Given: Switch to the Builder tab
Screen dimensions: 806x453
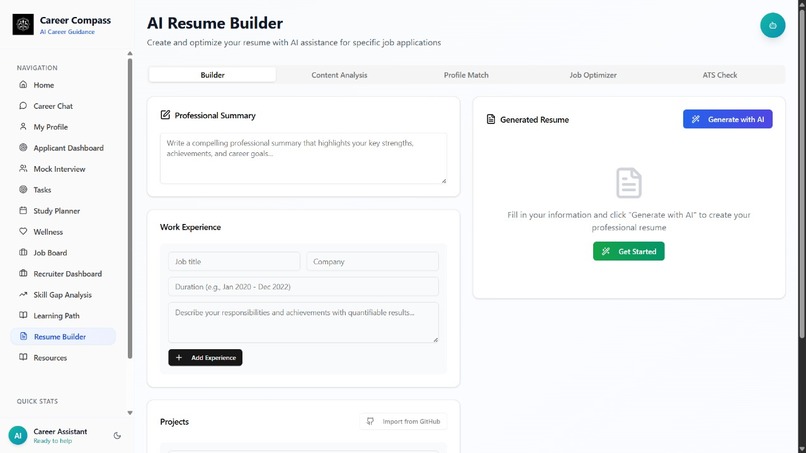Looking at the screenshot, I should (212, 75).
